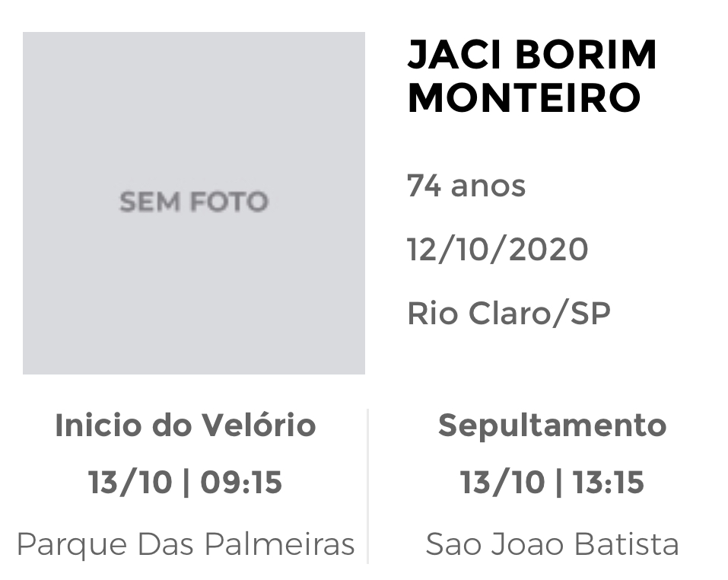Select the word Velório in wake heading
The image size is (728, 580).
tap(259, 425)
